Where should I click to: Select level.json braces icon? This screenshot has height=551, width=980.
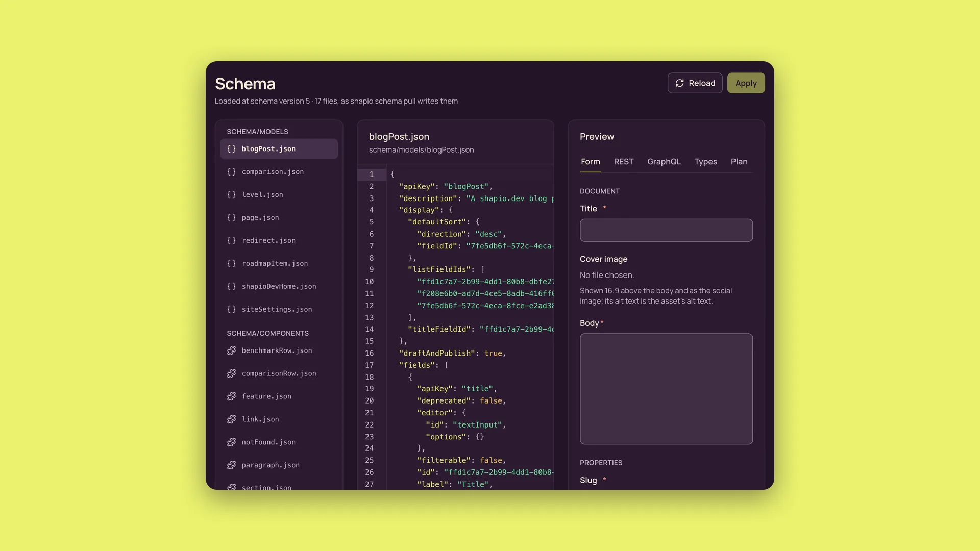pos(231,195)
